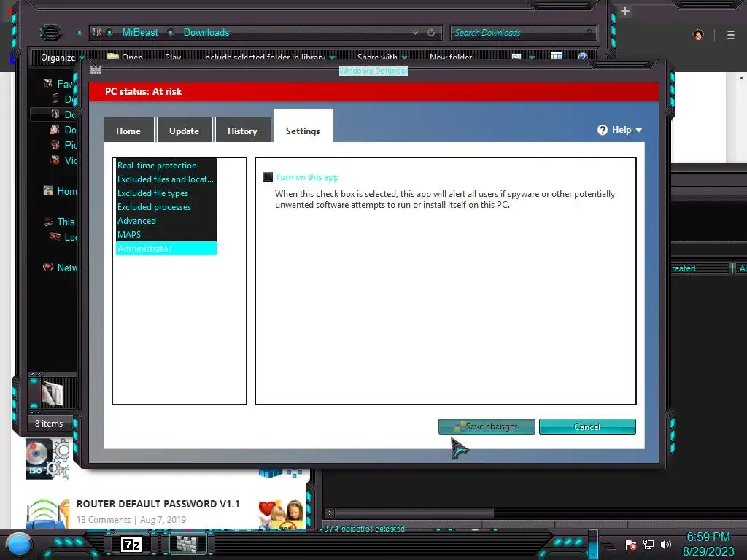Viewport: 747px width, 560px height.
Task: Open the Help dropdown menu
Action: [620, 130]
